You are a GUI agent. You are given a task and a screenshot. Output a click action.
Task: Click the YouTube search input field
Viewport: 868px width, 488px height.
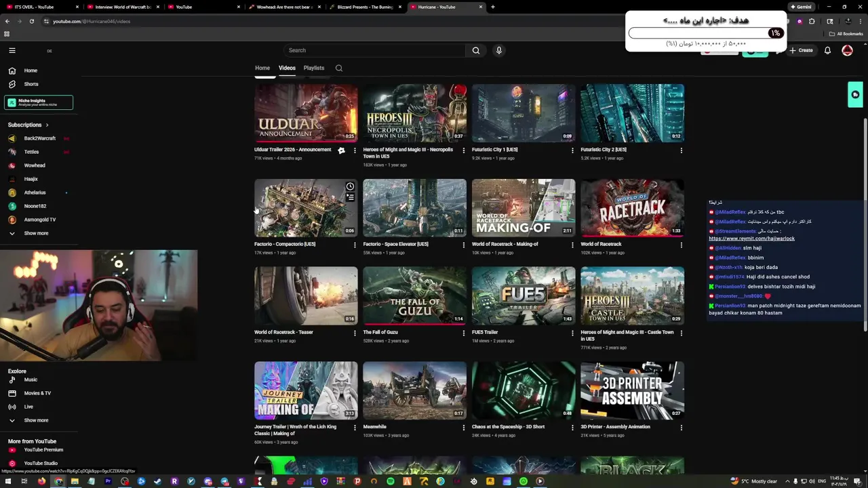pos(375,50)
